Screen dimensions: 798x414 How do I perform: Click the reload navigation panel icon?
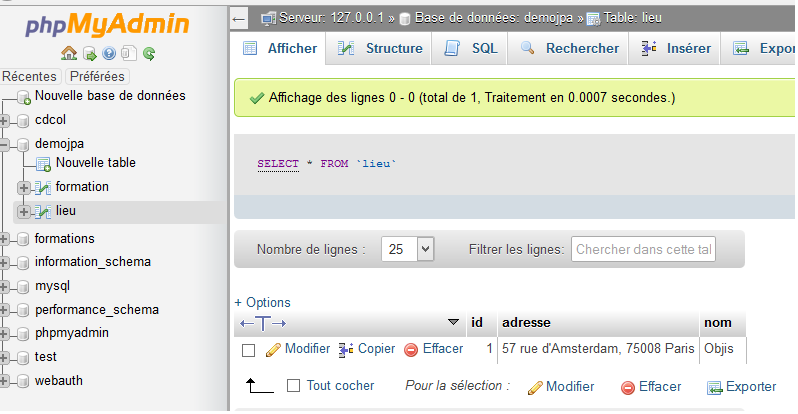(x=149, y=53)
